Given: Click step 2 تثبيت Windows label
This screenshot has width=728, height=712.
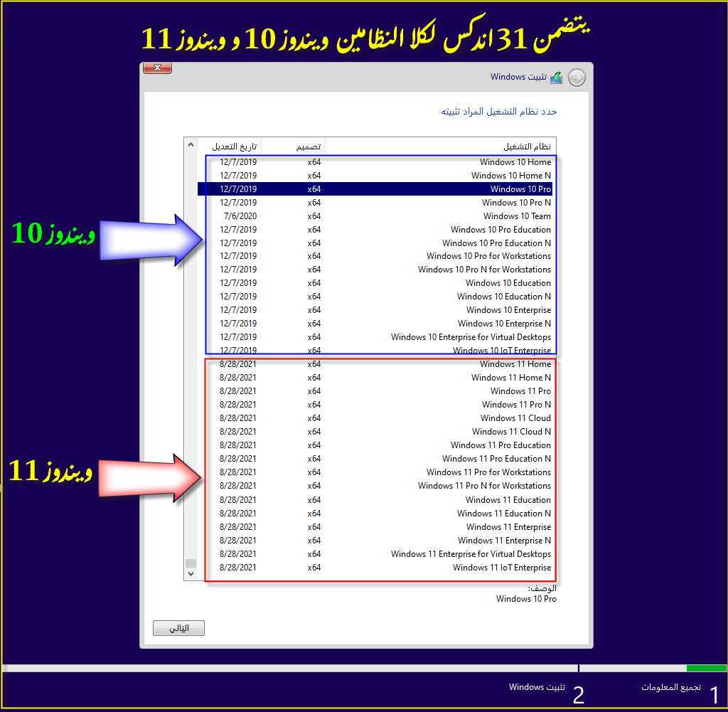Looking at the screenshot, I should tap(537, 687).
